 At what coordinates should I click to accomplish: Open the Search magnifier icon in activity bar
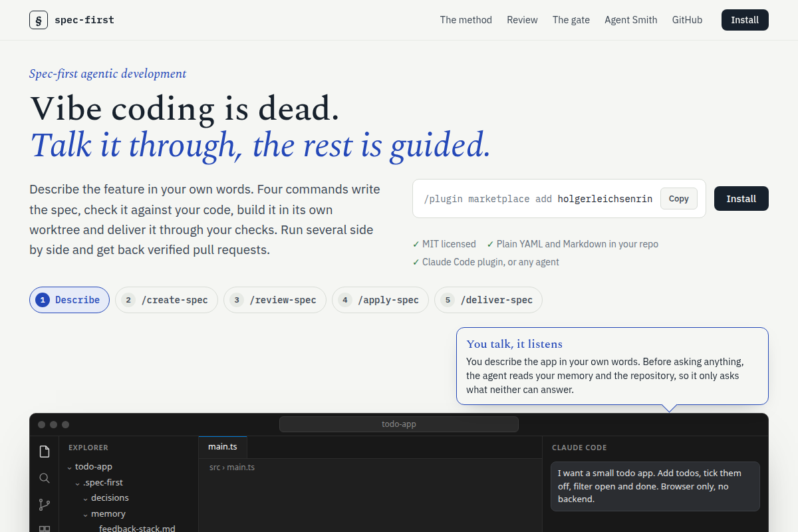(45, 478)
